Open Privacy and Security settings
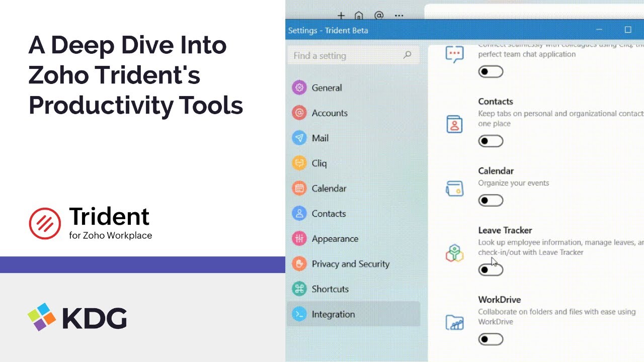This screenshot has width=644, height=362. [x=353, y=263]
